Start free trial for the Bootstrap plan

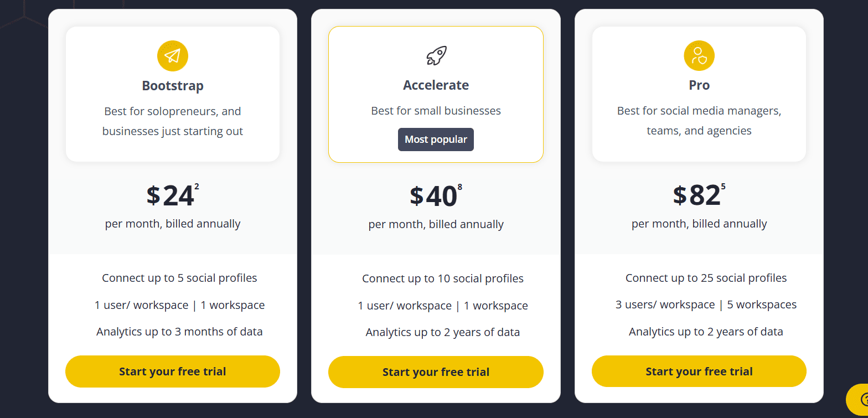173,371
